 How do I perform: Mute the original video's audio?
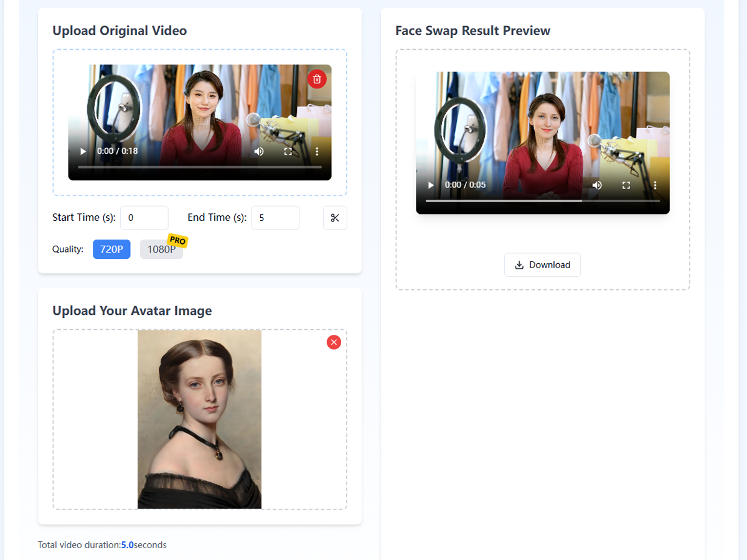click(258, 151)
